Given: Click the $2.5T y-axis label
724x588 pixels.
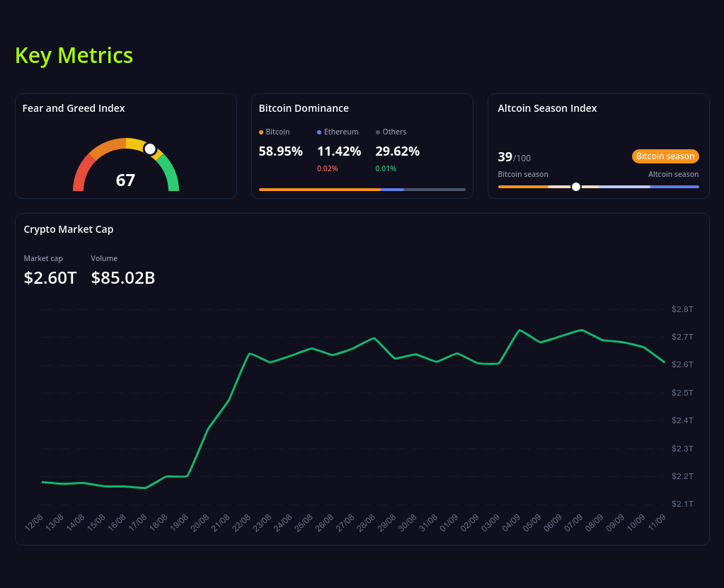Looking at the screenshot, I should pos(682,393).
